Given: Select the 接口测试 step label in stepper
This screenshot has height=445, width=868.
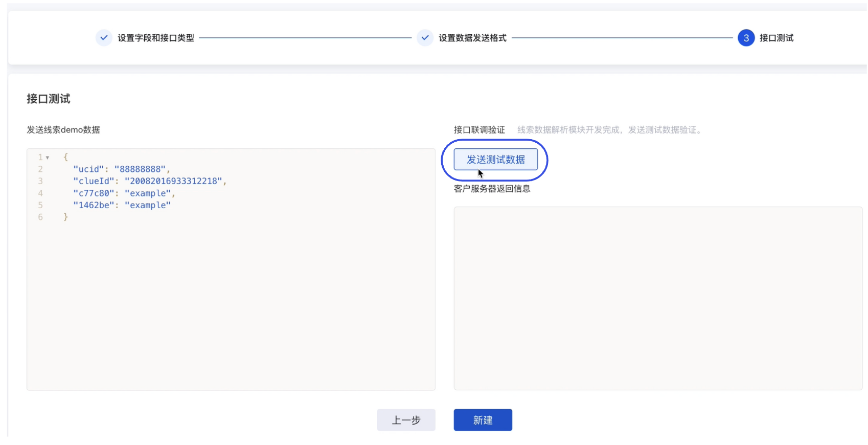Looking at the screenshot, I should [776, 38].
